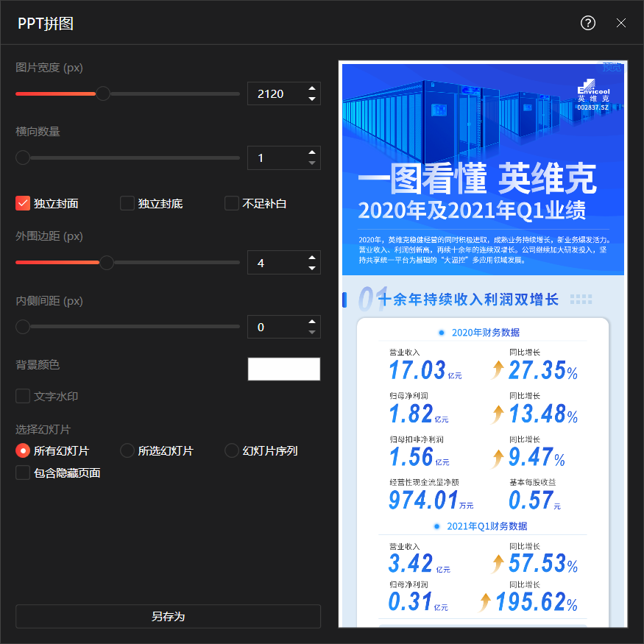Decrease 内侧间距 with down arrow
The height and width of the screenshot is (644, 644).
click(312, 332)
